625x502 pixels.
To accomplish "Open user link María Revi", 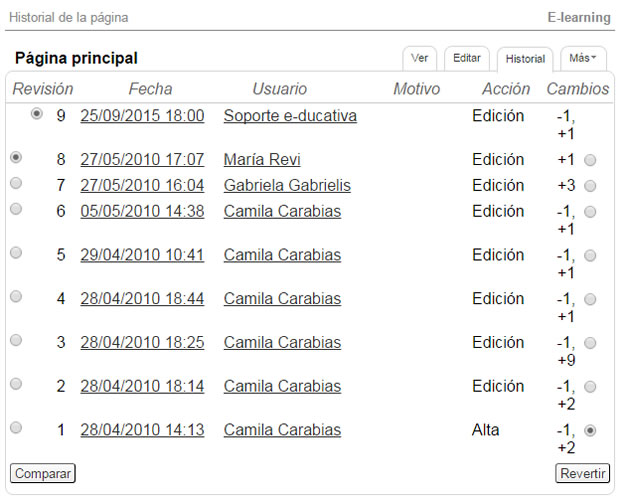I will (262, 159).
